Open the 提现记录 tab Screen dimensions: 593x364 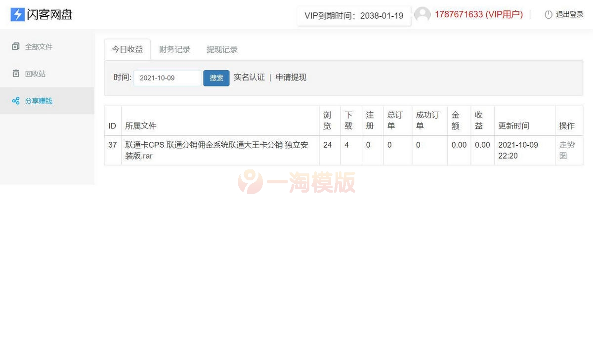pyautogui.click(x=222, y=49)
